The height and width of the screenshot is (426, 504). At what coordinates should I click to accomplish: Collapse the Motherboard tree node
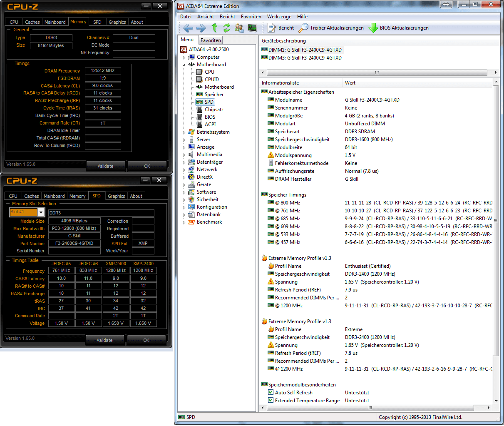(x=184, y=65)
